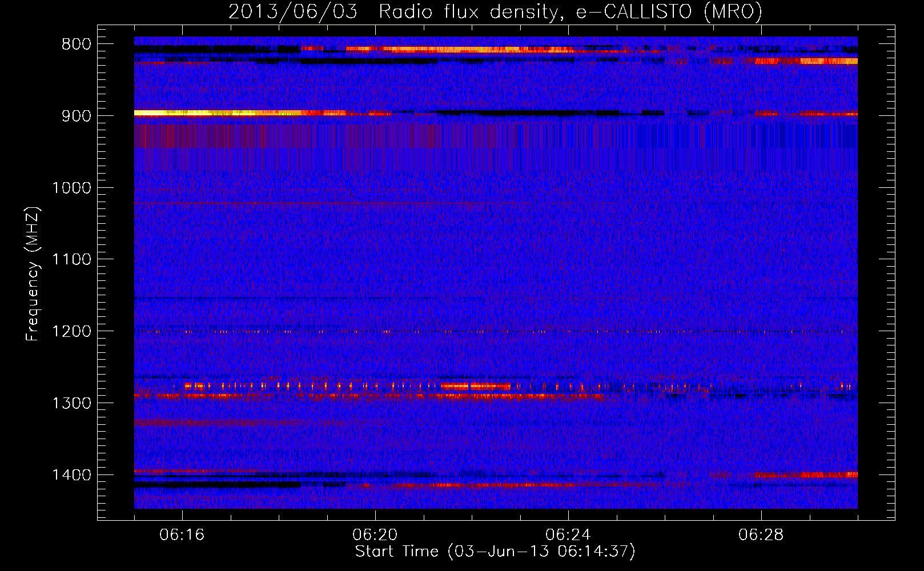This screenshot has width=924, height=571.
Task: Click the 'Start Time (03-Jun-13 06:14:37)' label
Action: pos(495,552)
